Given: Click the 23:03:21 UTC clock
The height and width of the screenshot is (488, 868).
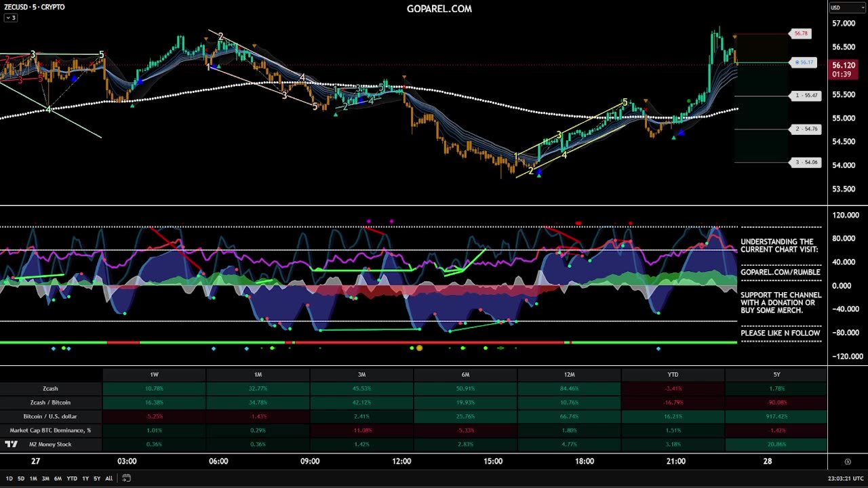Looking at the screenshot, I should (x=846, y=479).
